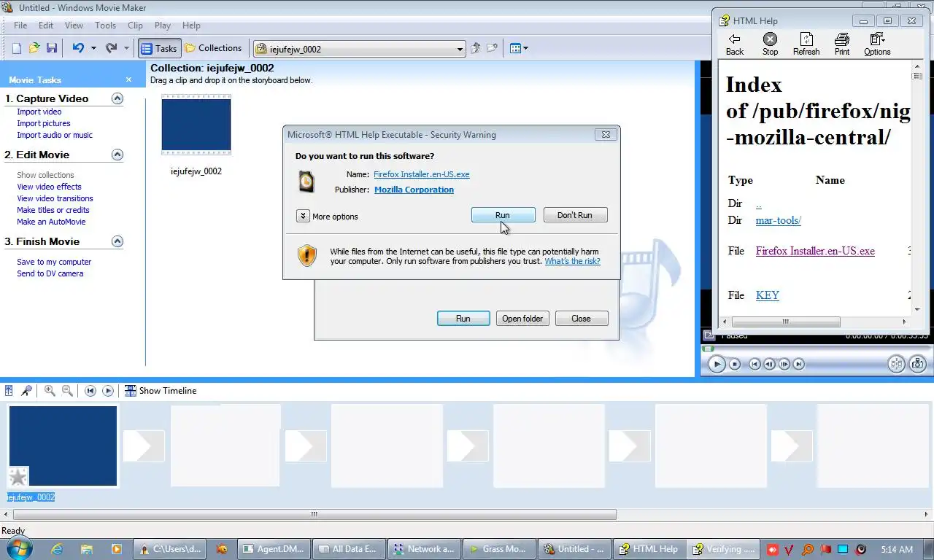Image resolution: width=934 pixels, height=560 pixels.
Task: Click the Zoom Timeline In magnifier icon
Action: (50, 391)
